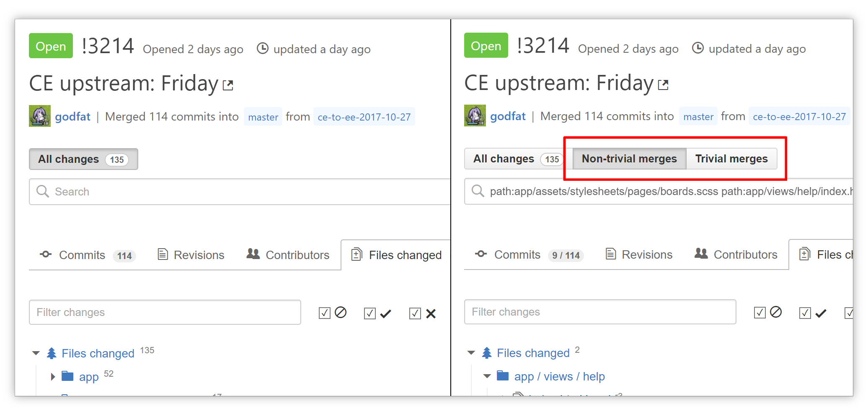Click the folder icon for app / views / help
The image size is (868, 411).
(503, 376)
